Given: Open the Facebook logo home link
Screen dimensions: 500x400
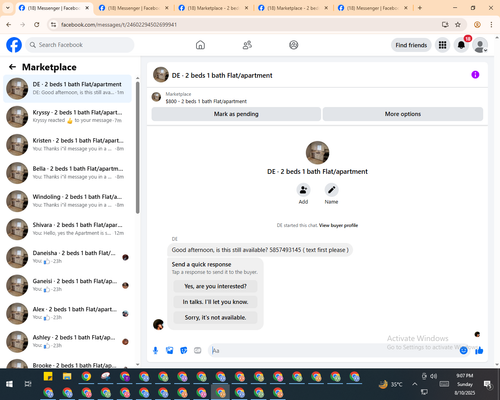Looking at the screenshot, I should pyautogui.click(x=14, y=45).
